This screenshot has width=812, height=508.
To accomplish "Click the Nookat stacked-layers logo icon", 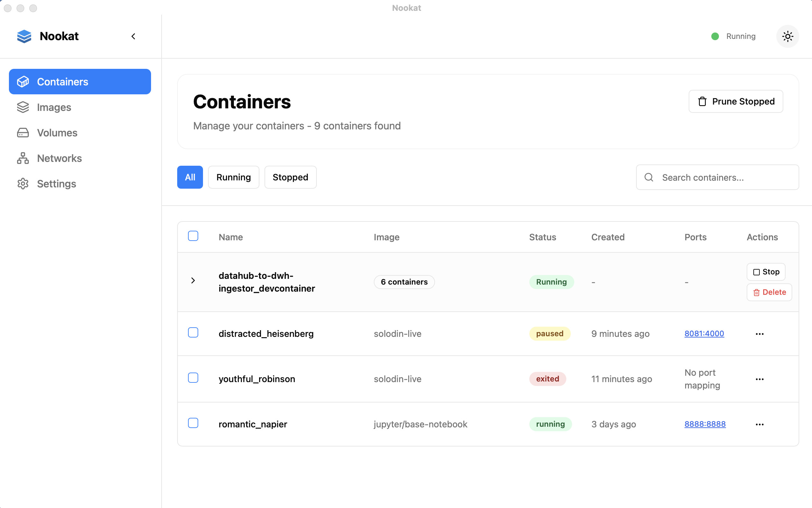I will pos(24,36).
